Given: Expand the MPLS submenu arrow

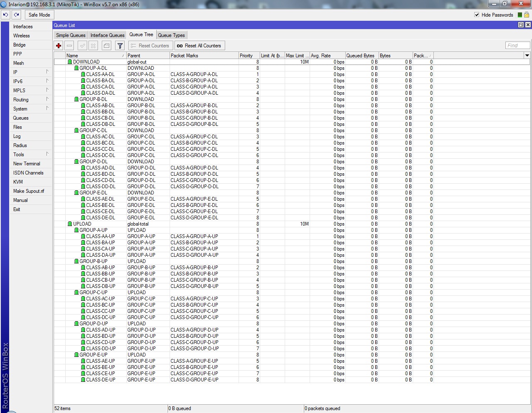Looking at the screenshot, I should coord(47,90).
